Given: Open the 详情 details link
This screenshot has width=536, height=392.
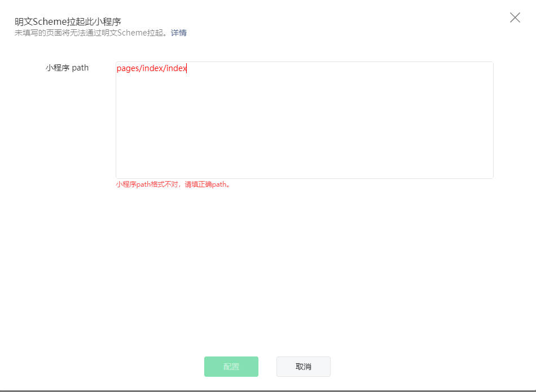Looking at the screenshot, I should (179, 33).
